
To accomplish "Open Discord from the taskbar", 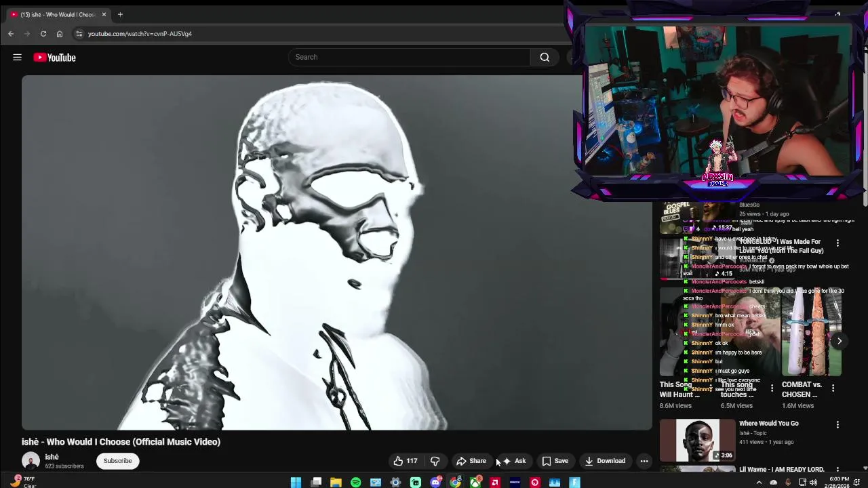I will point(435,483).
